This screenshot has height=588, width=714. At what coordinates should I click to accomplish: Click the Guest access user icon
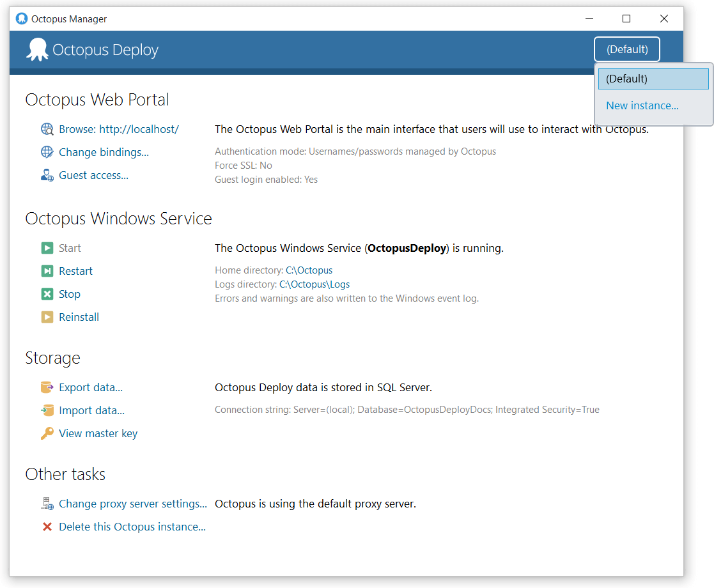47,175
